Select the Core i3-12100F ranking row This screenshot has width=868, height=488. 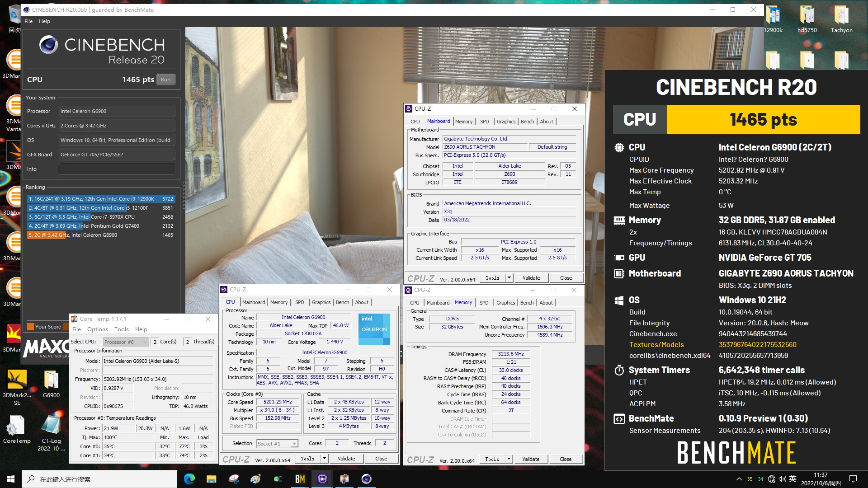(x=101, y=208)
